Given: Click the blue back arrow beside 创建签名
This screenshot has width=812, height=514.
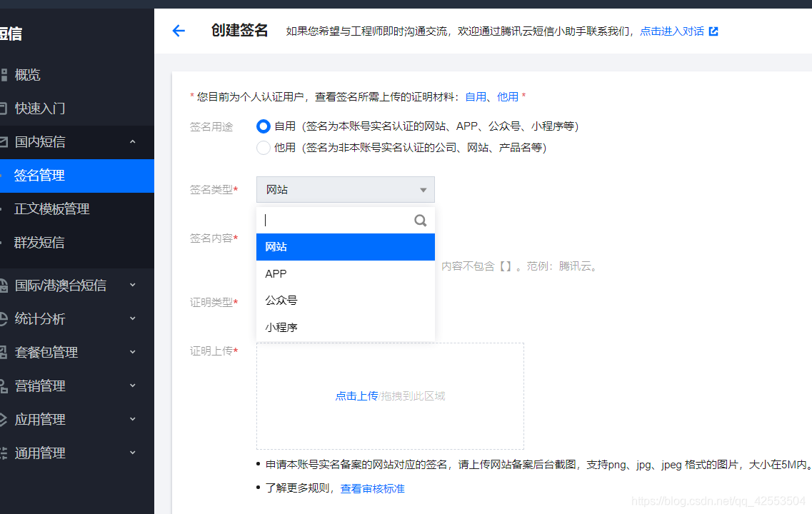Looking at the screenshot, I should 178,31.
